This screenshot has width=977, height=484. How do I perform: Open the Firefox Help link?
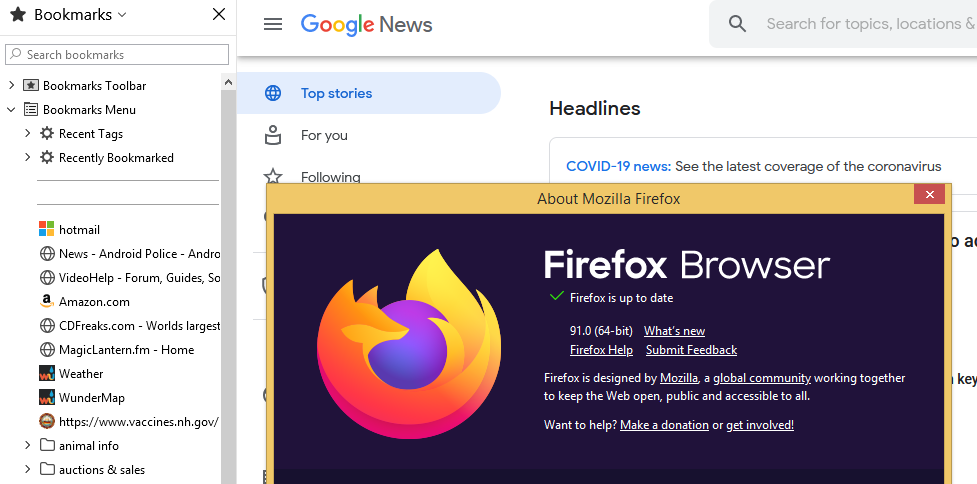click(x=601, y=350)
